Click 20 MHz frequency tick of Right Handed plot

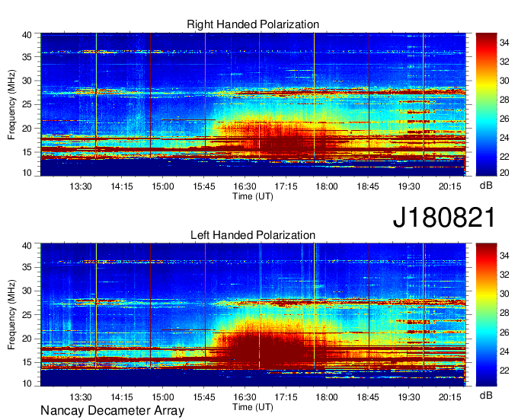coord(27,129)
